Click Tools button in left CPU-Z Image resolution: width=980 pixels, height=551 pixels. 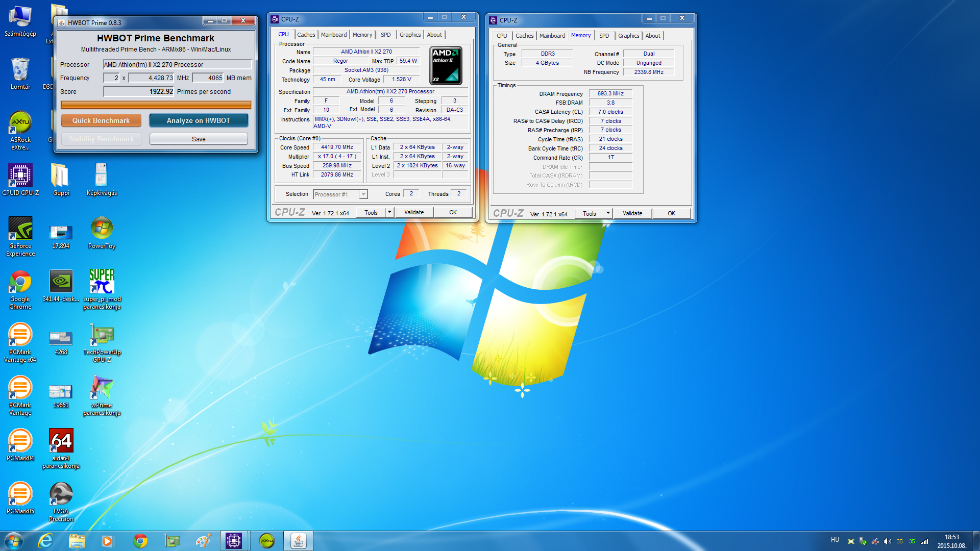point(371,212)
